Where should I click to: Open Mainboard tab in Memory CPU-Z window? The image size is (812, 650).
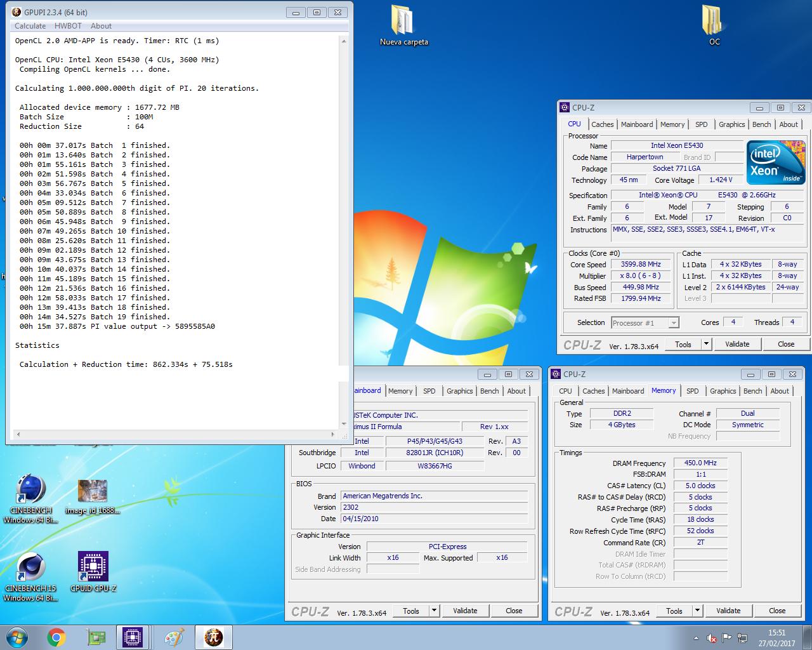(x=628, y=391)
